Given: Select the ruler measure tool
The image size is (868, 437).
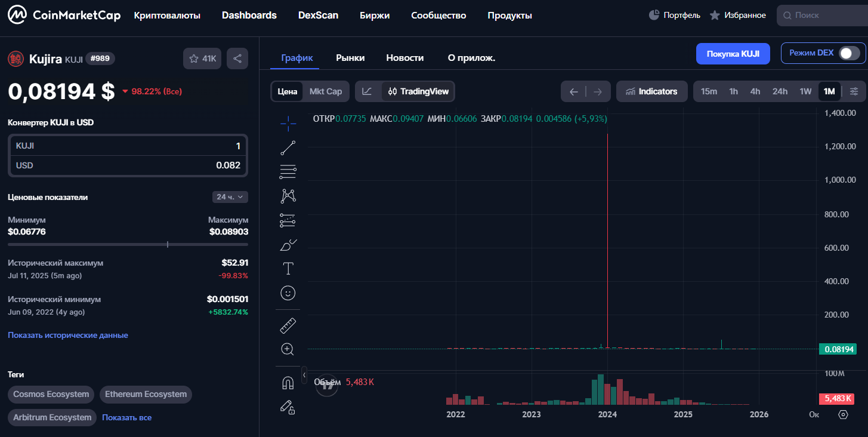Looking at the screenshot, I should tap(288, 326).
